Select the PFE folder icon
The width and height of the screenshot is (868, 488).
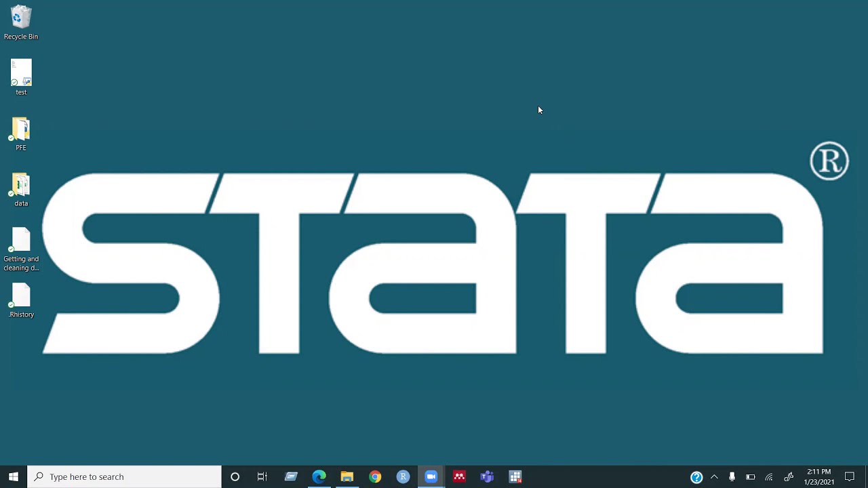(x=21, y=134)
